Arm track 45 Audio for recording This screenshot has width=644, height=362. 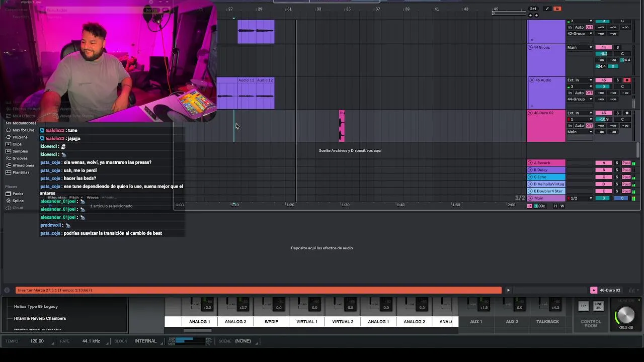click(627, 80)
